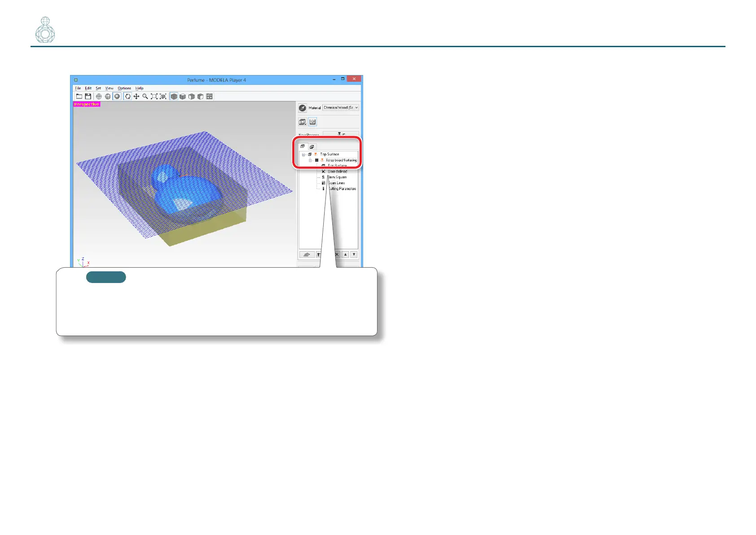Click the Modeling Form icon under Material

click(312, 122)
